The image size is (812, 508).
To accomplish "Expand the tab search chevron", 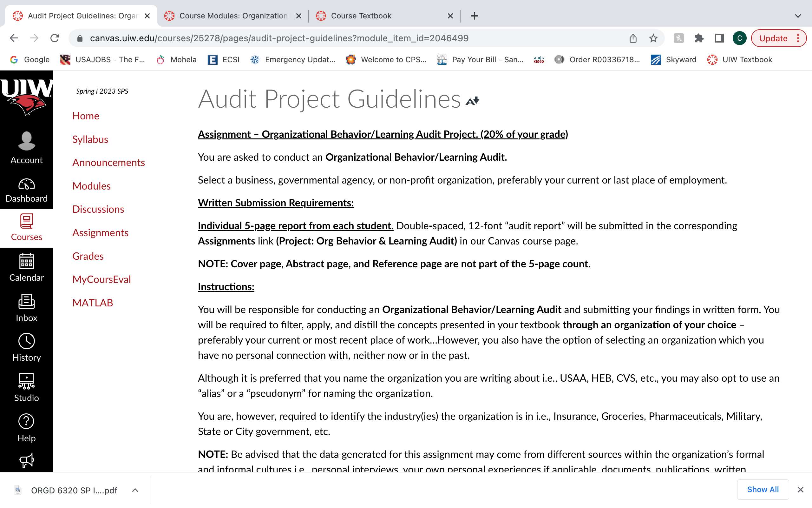I will (x=798, y=16).
